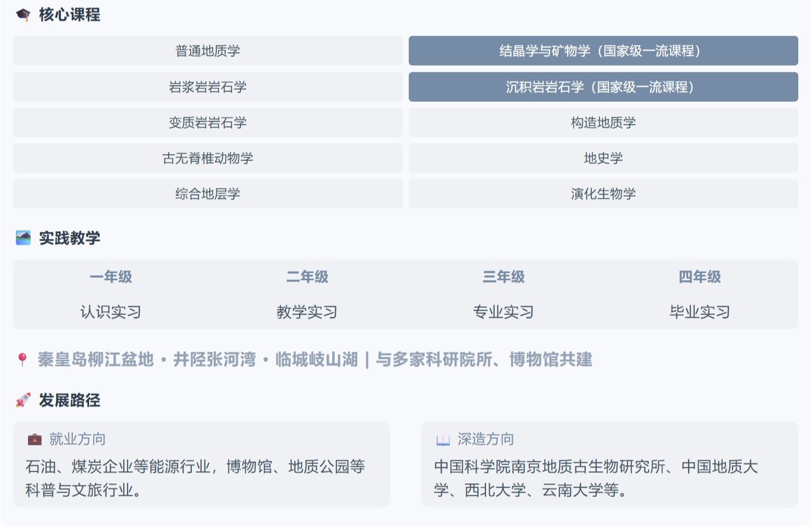Click the 实践教学 heading
This screenshot has width=812, height=526.
click(70, 238)
